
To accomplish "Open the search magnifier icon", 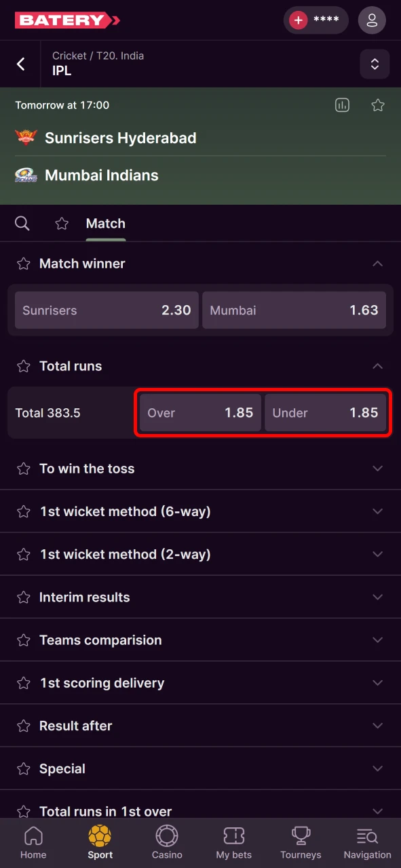I will 22,223.
